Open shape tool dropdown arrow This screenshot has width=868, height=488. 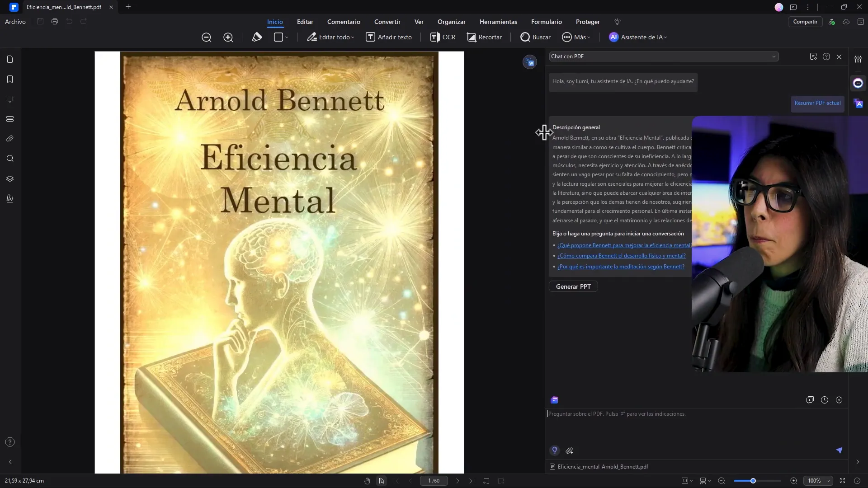click(287, 38)
